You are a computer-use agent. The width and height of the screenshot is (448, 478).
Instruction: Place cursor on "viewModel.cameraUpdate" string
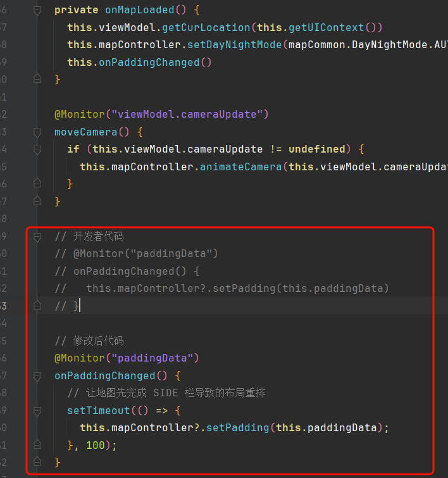point(187,115)
